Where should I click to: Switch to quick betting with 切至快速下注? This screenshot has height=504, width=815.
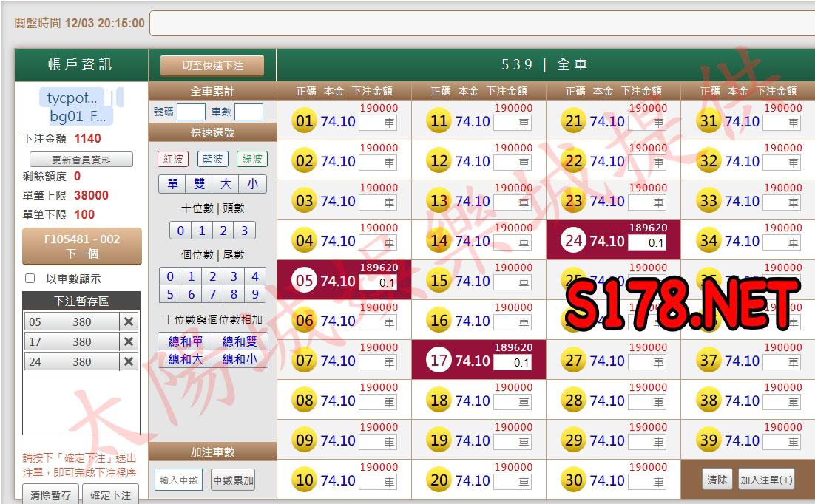click(212, 66)
